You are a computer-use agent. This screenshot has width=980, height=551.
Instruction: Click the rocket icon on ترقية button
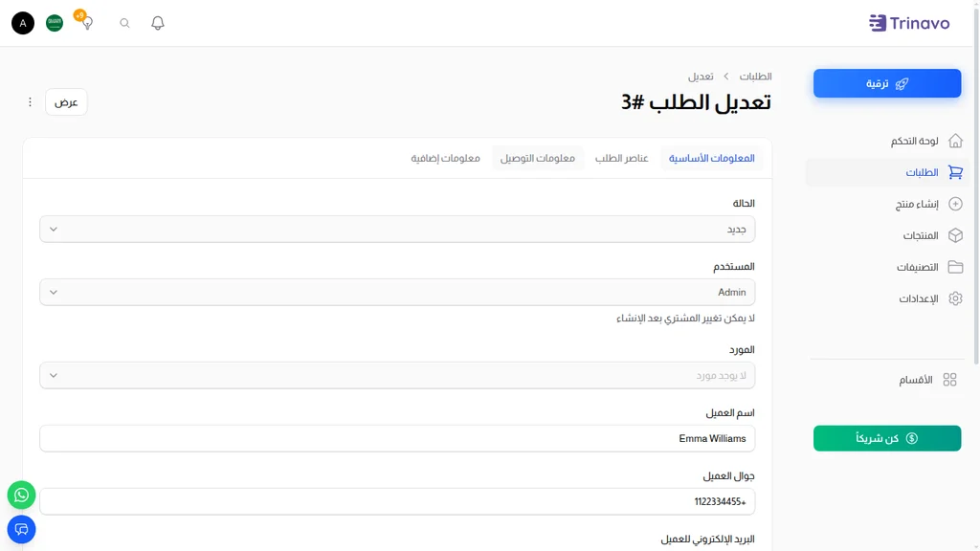click(x=902, y=84)
